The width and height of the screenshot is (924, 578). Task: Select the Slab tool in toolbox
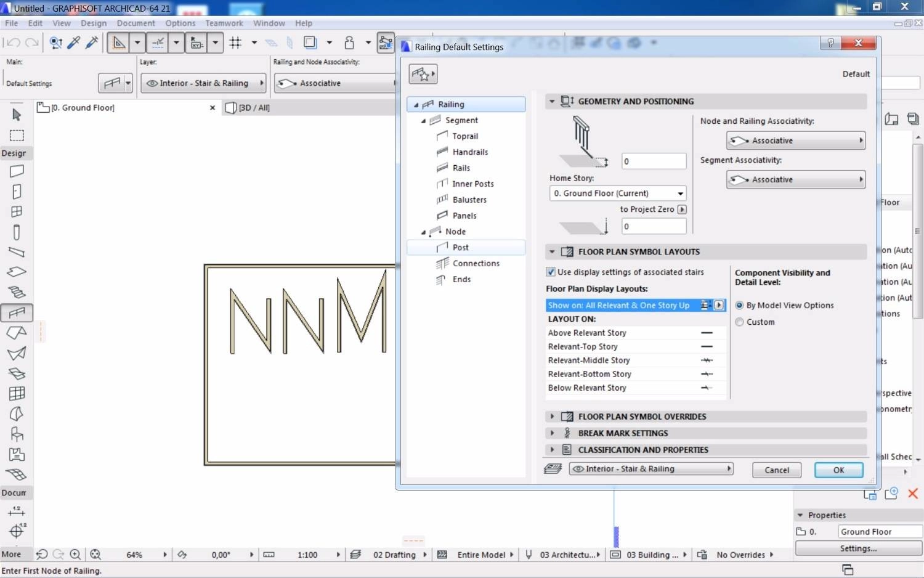click(x=17, y=272)
